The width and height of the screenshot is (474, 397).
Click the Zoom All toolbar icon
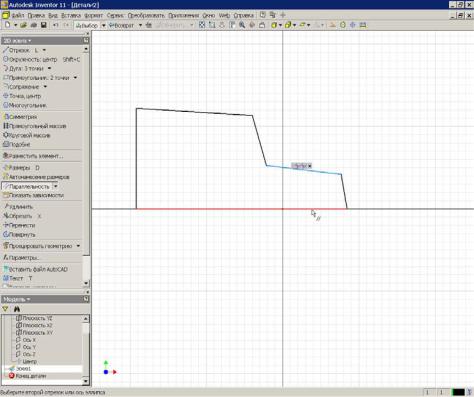pyautogui.click(x=202, y=25)
